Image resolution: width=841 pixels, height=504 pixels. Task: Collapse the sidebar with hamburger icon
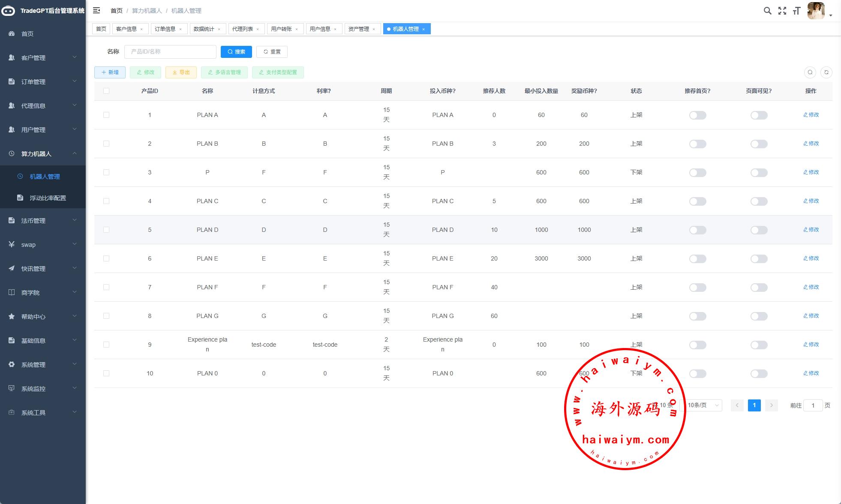[96, 10]
